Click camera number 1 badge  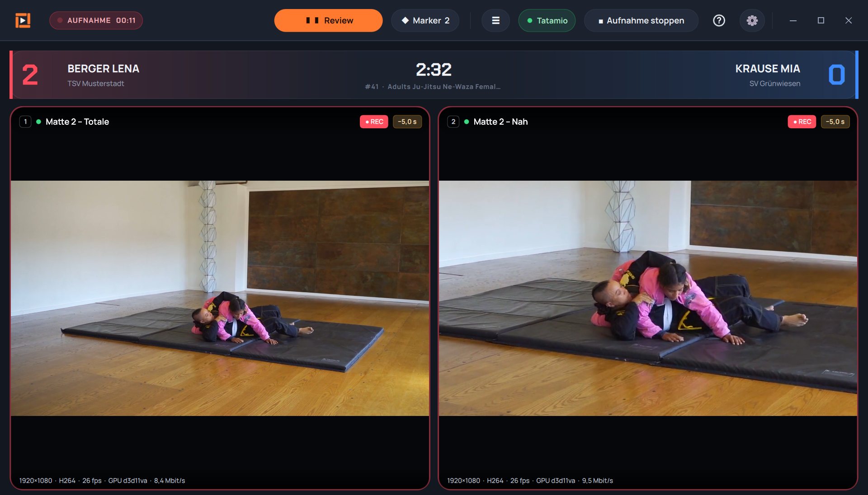[x=25, y=121]
